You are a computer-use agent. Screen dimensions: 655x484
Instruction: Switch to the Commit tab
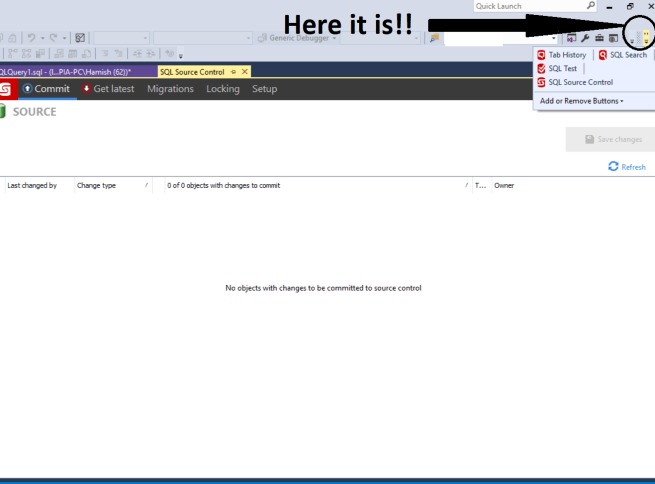(x=45, y=89)
